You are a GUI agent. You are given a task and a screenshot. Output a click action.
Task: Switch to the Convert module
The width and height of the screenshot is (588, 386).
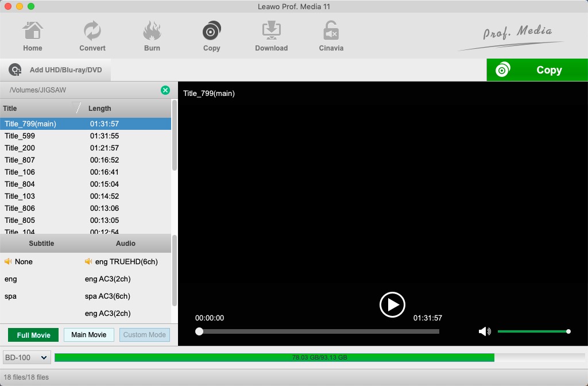pos(92,35)
